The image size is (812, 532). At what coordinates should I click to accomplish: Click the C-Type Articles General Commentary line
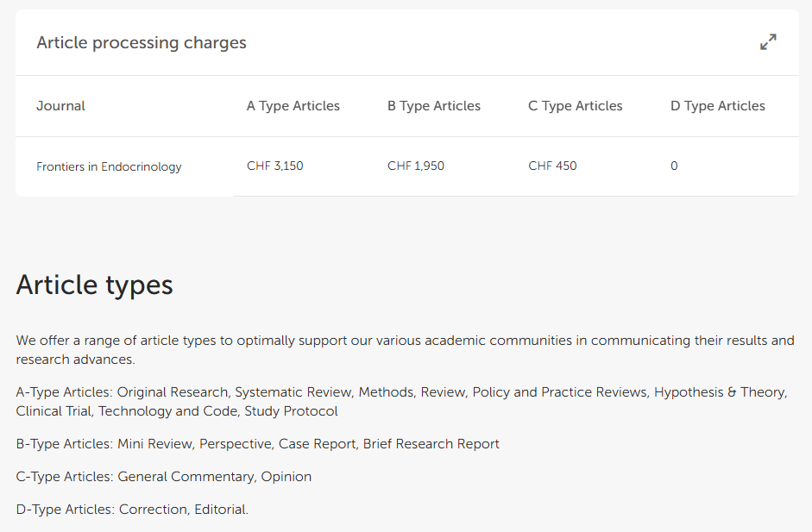pyautogui.click(x=164, y=477)
